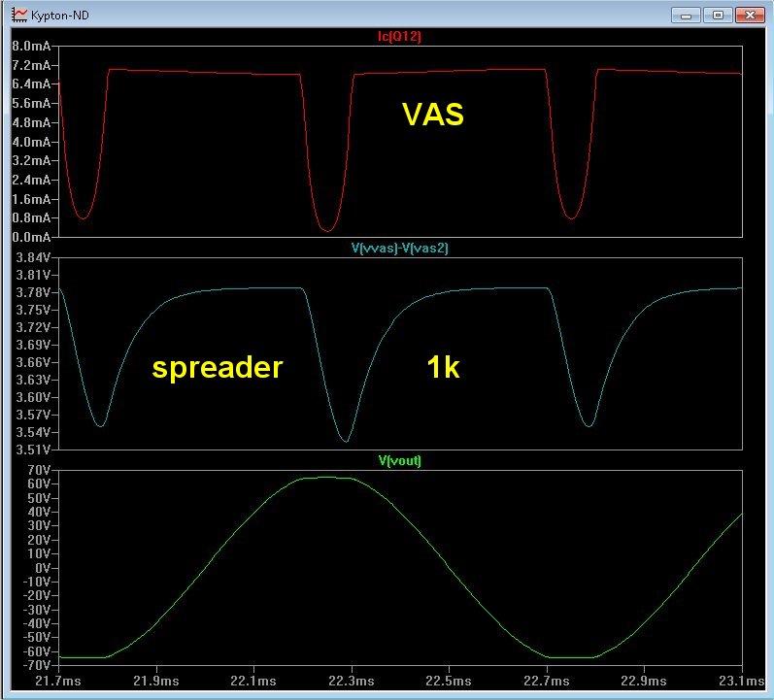This screenshot has width=774, height=700.
Task: Click the 23.1ms time axis label
Action: coord(741,682)
